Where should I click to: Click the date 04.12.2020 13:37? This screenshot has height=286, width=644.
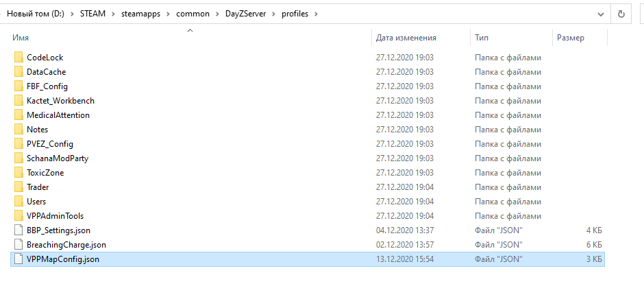tap(404, 230)
